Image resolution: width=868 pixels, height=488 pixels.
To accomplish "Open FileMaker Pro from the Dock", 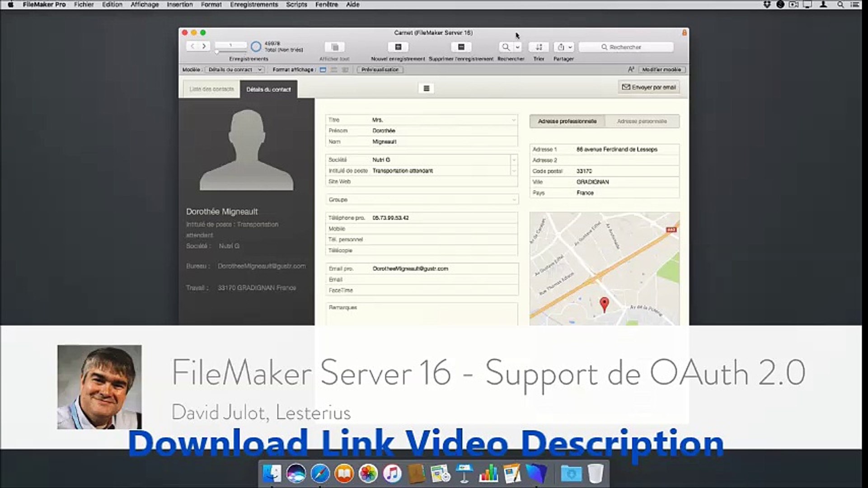I will [x=536, y=474].
